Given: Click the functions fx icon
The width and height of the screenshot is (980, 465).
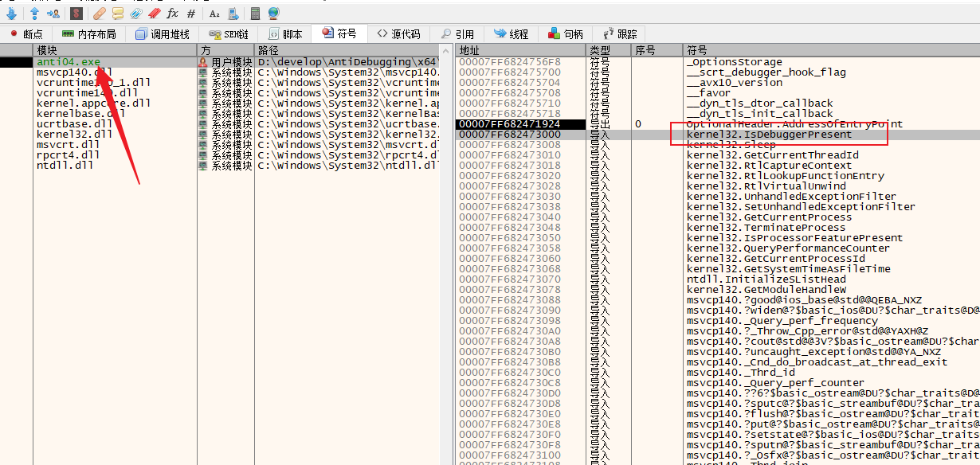Looking at the screenshot, I should (172, 14).
